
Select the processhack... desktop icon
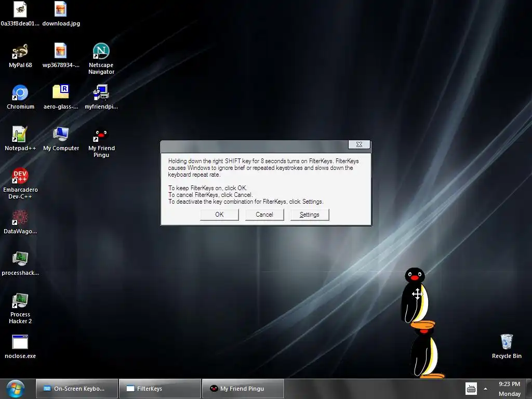click(20, 259)
